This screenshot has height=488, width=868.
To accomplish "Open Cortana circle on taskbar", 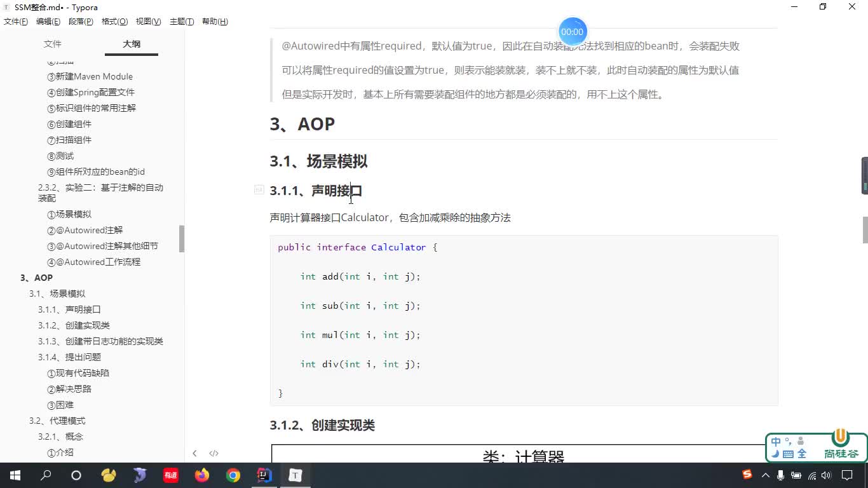I will coord(76,475).
